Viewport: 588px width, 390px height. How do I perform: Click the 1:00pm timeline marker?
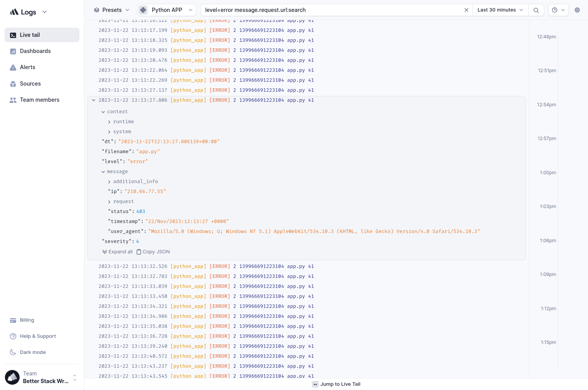[548, 173]
